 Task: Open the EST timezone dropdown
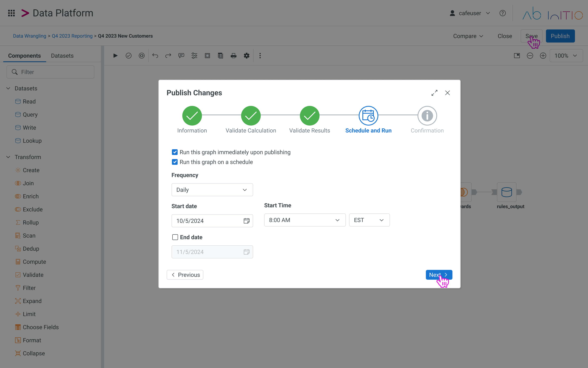click(369, 220)
